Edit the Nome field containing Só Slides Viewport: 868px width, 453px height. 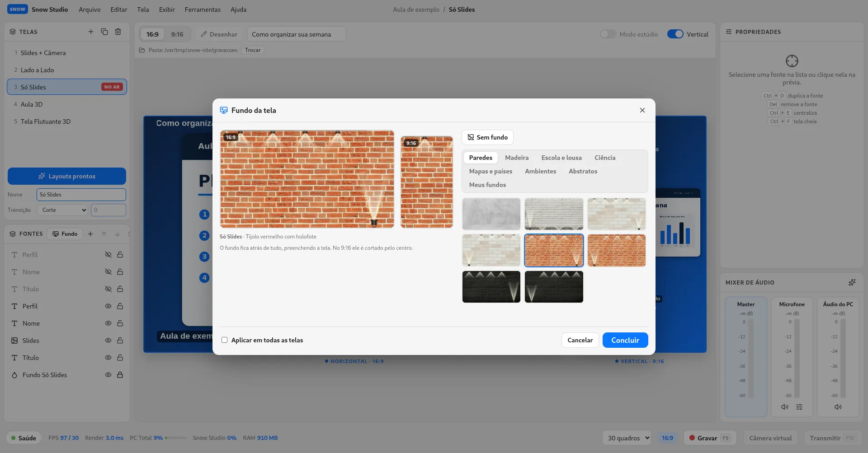tap(81, 195)
